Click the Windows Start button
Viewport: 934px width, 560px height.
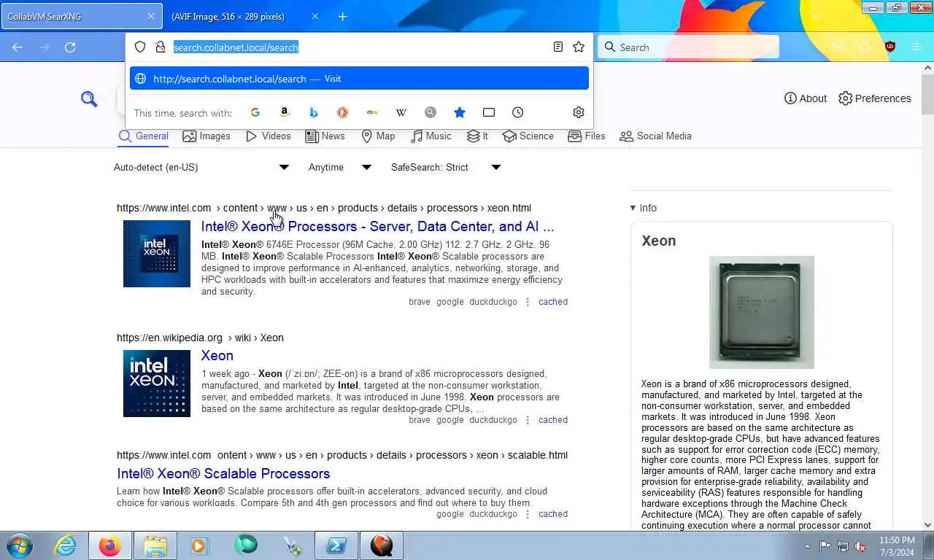19,545
